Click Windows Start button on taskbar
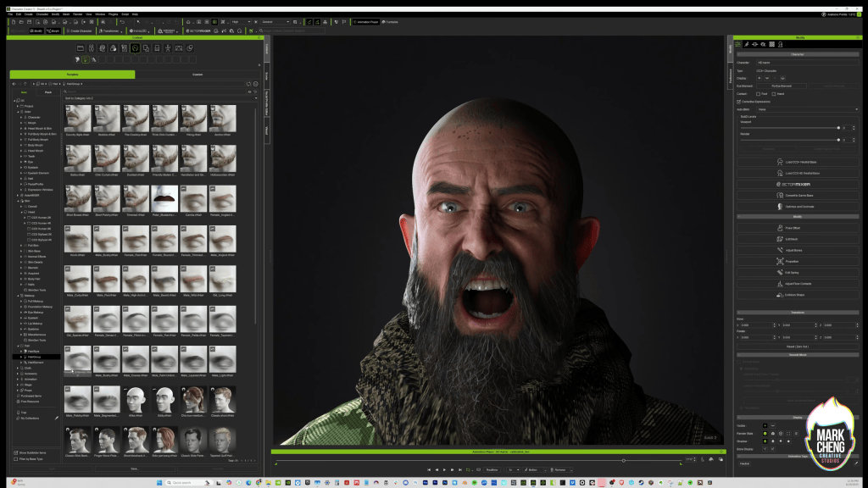 click(159, 482)
